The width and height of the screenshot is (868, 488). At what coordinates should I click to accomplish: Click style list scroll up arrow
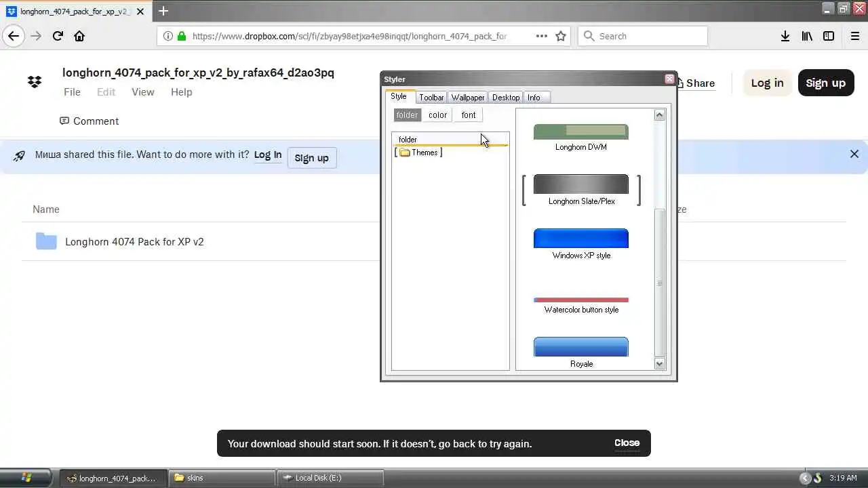(x=659, y=115)
